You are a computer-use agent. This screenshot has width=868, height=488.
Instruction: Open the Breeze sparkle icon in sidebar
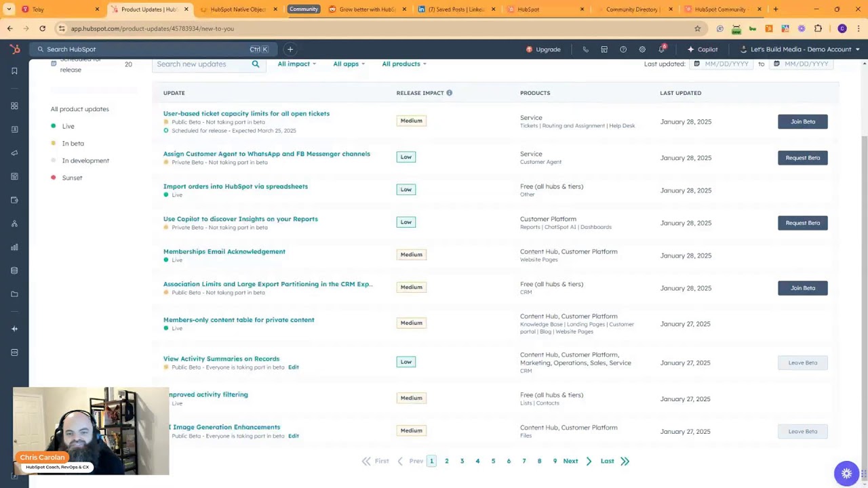[14, 329]
